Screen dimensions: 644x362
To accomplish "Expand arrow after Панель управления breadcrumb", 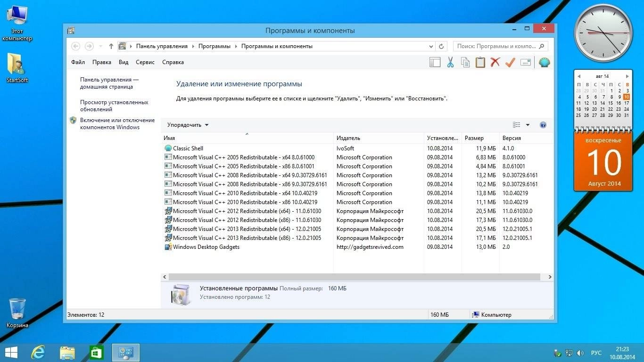I will click(193, 46).
